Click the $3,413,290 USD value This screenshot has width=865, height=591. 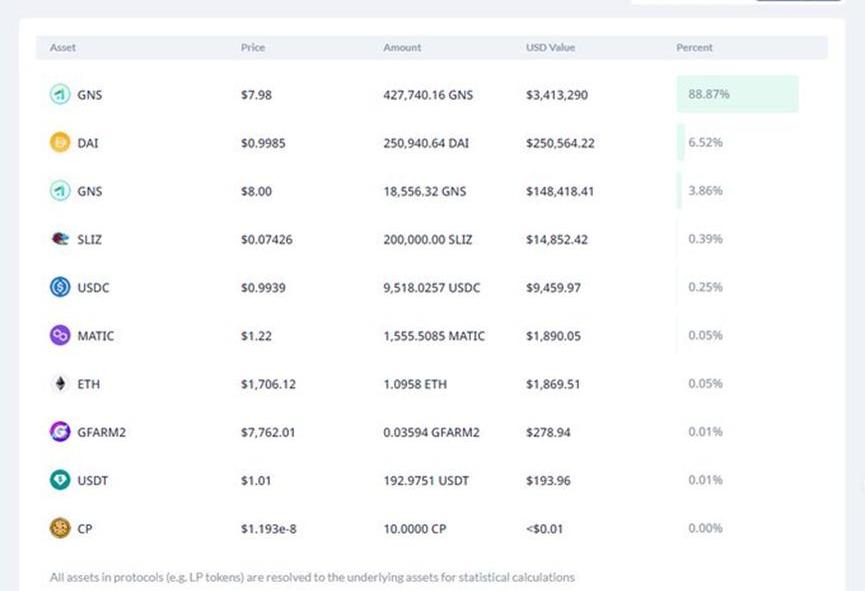point(557,95)
